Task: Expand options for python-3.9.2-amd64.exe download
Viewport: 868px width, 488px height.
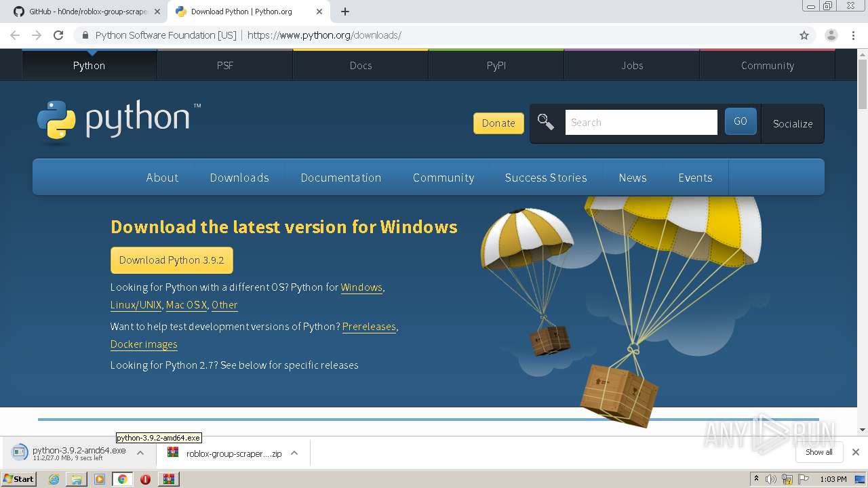Action: [x=140, y=453]
